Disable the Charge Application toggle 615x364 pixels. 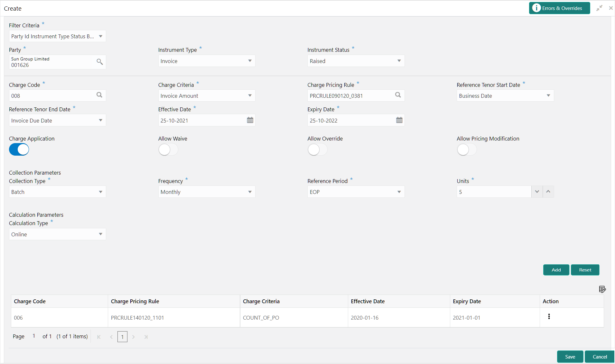tap(19, 150)
